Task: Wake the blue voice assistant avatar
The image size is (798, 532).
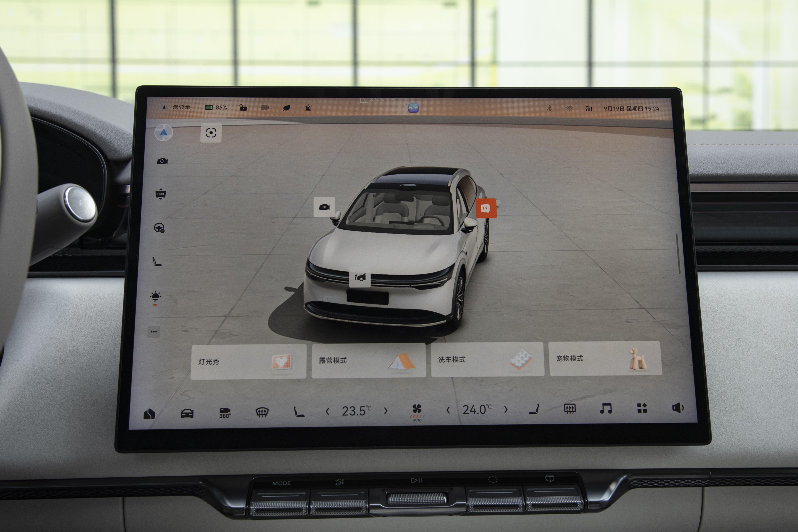Action: tap(413, 108)
